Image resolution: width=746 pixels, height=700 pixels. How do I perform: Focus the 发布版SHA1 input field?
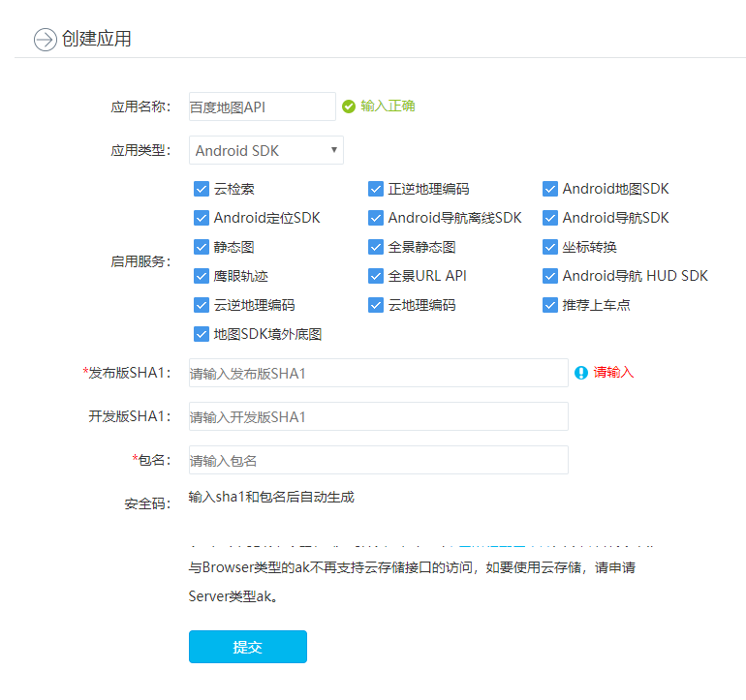(379, 373)
